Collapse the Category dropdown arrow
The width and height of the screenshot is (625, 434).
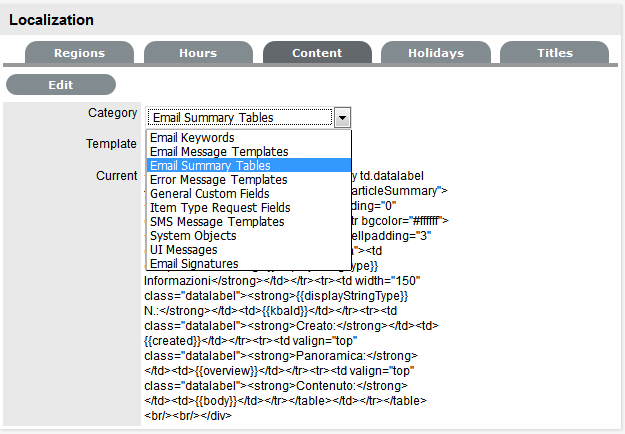tap(342, 118)
